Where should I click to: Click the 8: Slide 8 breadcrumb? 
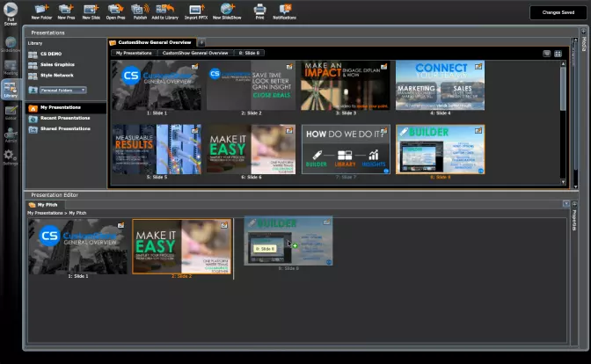click(249, 53)
